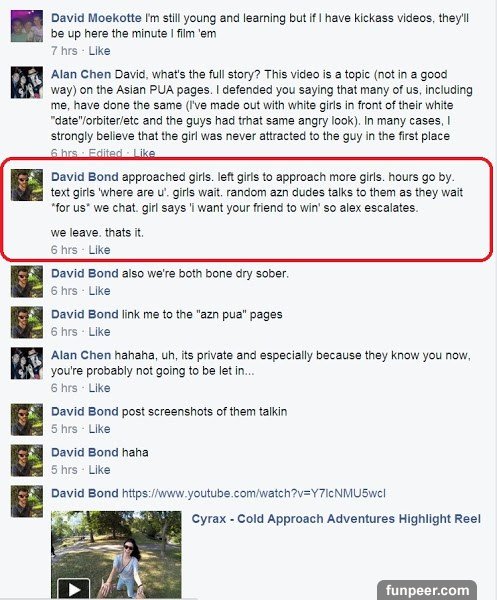Like the highlighted David Bond comment

[99, 250]
